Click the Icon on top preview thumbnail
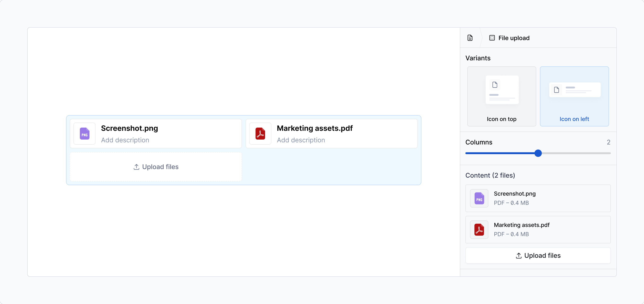Screen dimensions: 644x304 [x=502, y=90]
